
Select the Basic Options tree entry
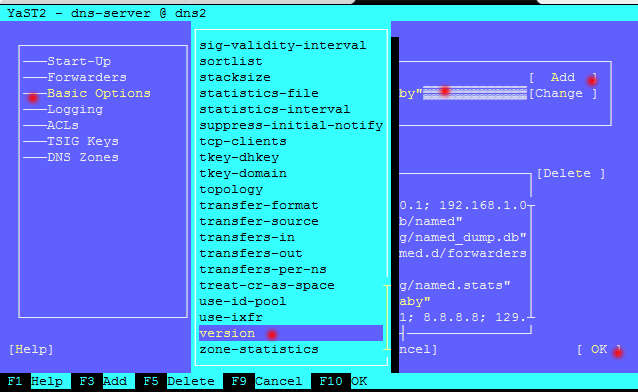tap(99, 93)
